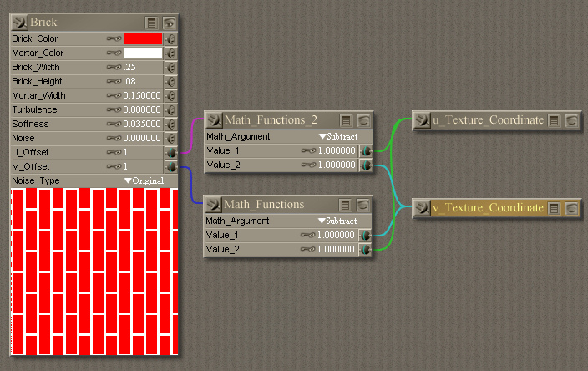This screenshot has width=588, height=371.
Task: Edit the Turbulence value 0.000000
Action: (x=142, y=110)
